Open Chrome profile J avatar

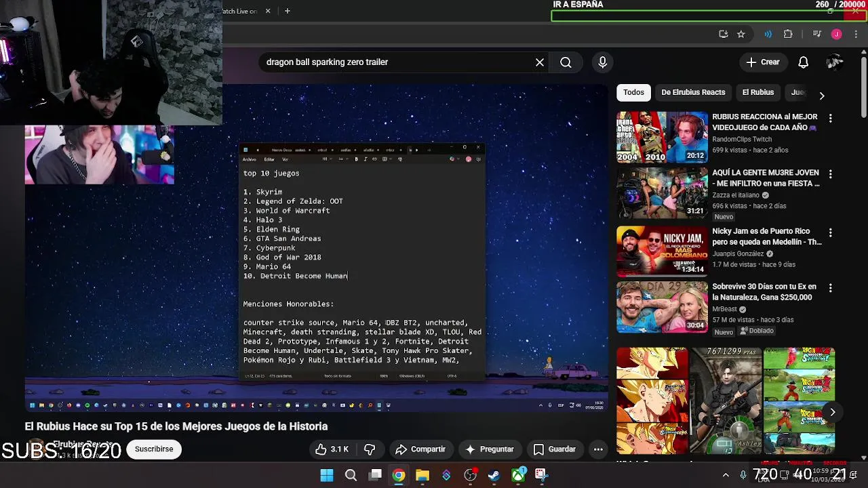tap(836, 34)
